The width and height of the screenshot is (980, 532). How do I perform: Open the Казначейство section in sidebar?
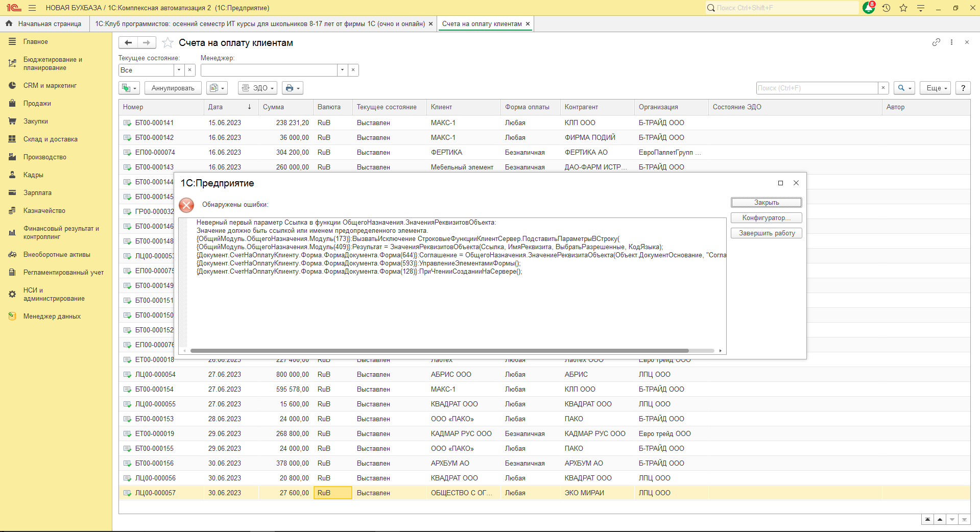coord(44,210)
